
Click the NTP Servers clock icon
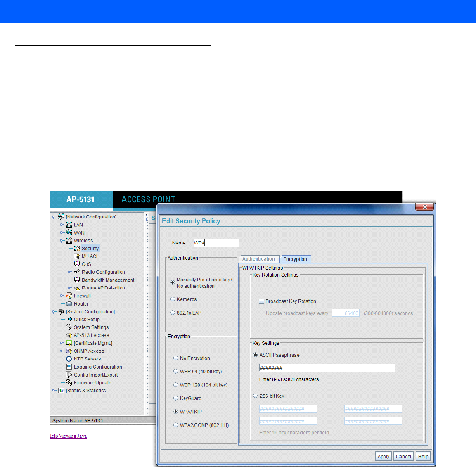point(69,359)
